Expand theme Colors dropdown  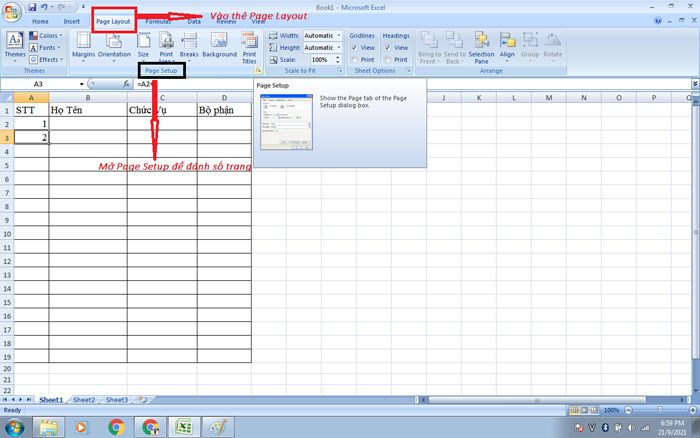(x=46, y=35)
